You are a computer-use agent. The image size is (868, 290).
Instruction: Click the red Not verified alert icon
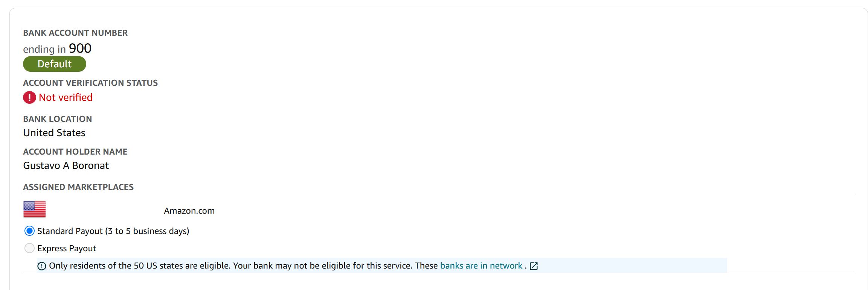[x=29, y=97]
